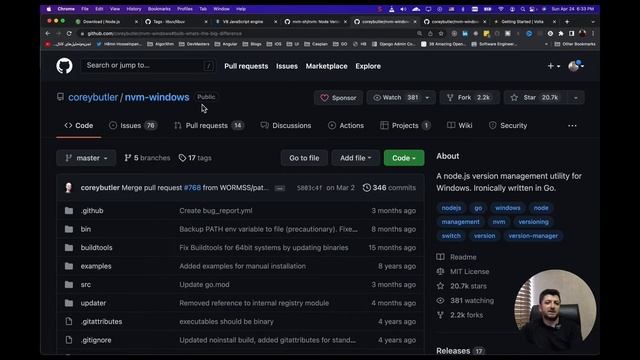Open the bin folder
Image resolution: width=640 pixels, height=360 pixels.
pos(86,229)
